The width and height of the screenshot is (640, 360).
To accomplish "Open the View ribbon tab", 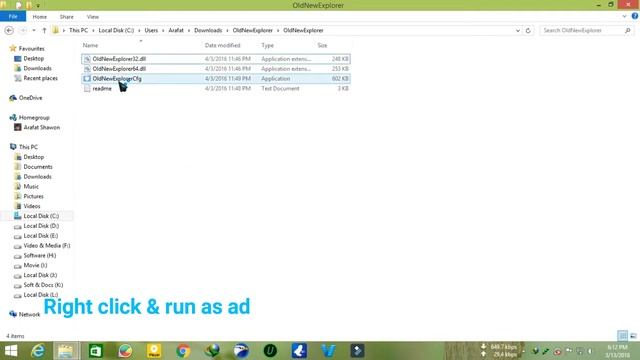I will 93,17.
